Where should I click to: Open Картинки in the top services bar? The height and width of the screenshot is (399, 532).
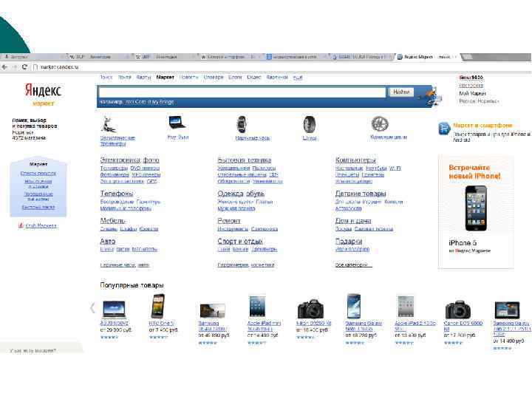[x=277, y=78]
